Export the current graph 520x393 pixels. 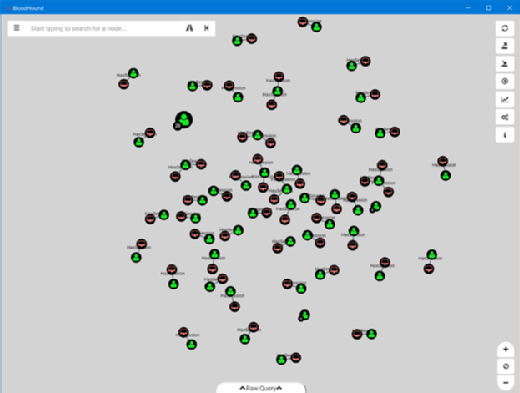[x=505, y=46]
